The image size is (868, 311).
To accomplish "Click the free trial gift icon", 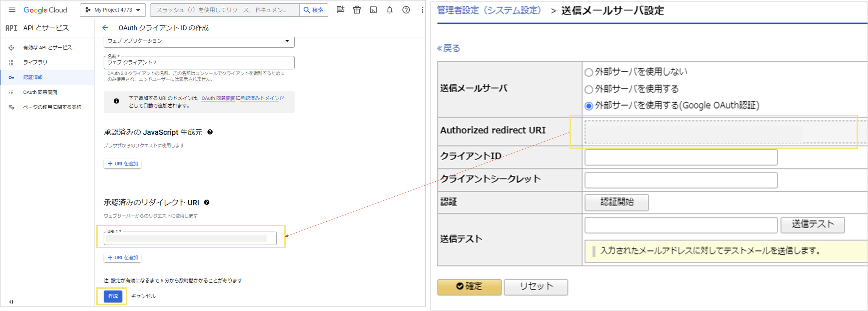I will (x=357, y=10).
